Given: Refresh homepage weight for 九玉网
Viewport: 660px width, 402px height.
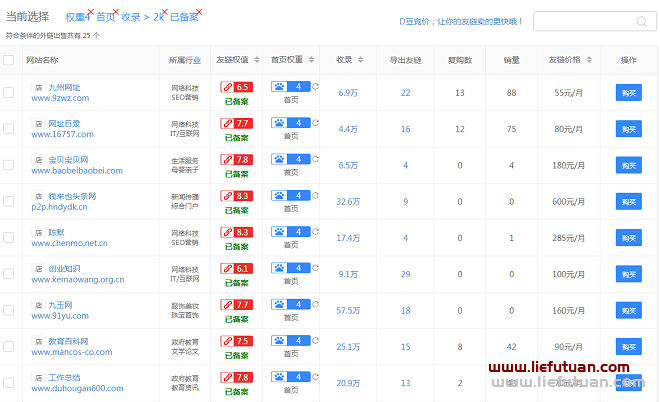Looking at the screenshot, I should [x=315, y=304].
